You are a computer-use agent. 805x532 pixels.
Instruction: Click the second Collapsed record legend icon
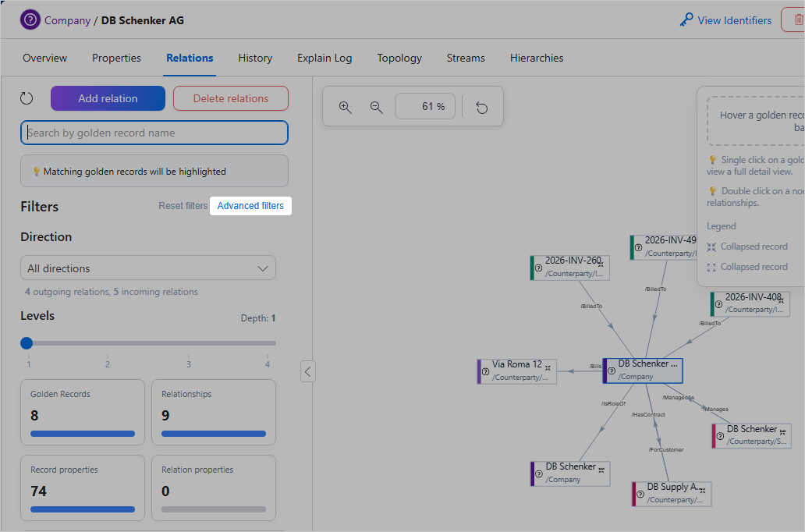click(711, 267)
